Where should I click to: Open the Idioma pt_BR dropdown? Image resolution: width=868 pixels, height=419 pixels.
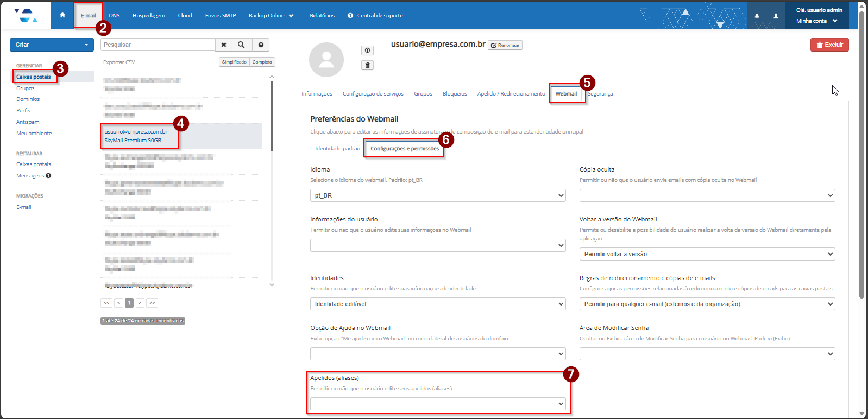coord(437,195)
